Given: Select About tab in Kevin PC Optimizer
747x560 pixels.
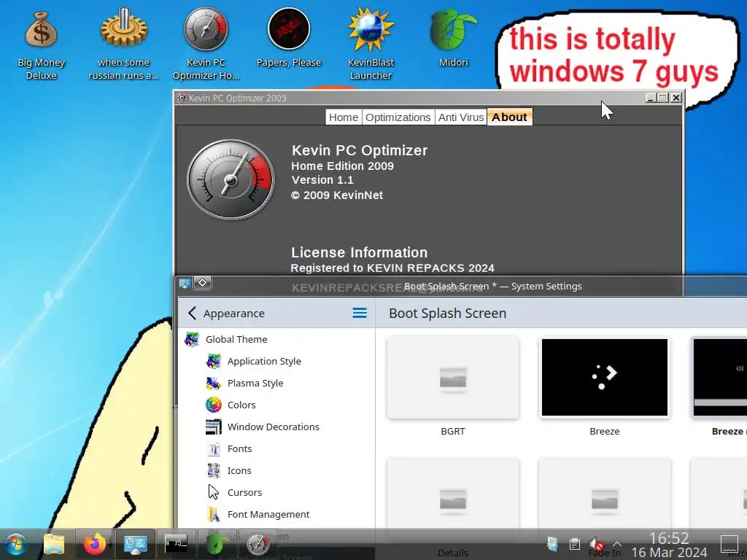Looking at the screenshot, I should coord(509,117).
